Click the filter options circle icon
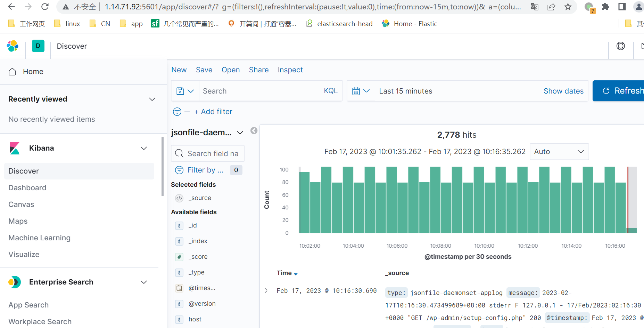The image size is (644, 328). click(x=177, y=112)
